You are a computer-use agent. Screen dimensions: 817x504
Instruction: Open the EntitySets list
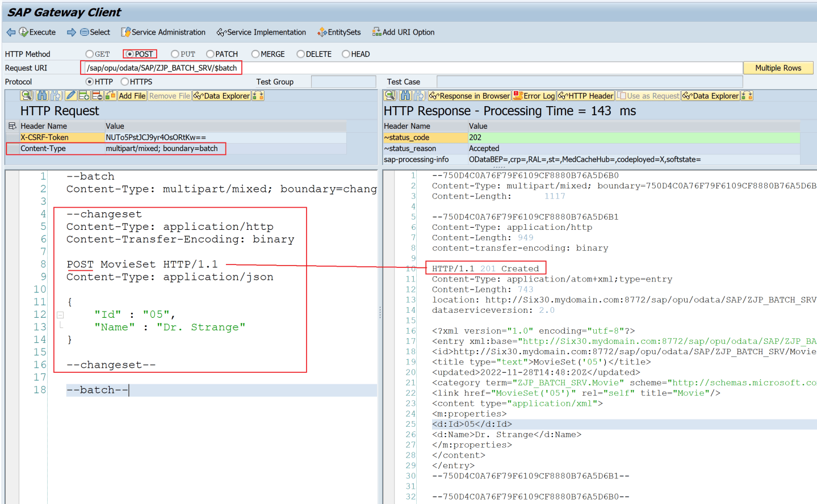pos(339,32)
